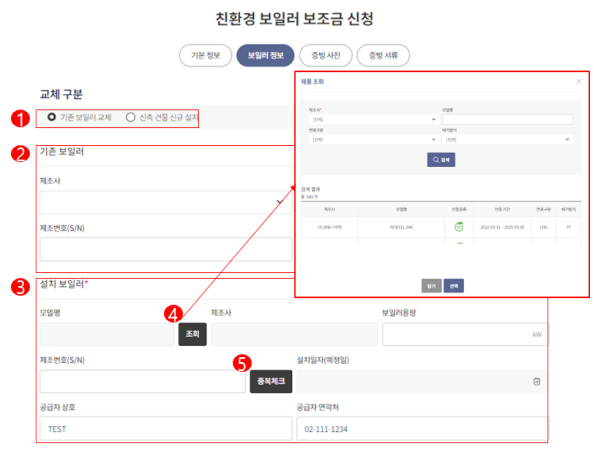Go to the 증빙 사진 tab
The width and height of the screenshot is (594, 455).
(326, 56)
